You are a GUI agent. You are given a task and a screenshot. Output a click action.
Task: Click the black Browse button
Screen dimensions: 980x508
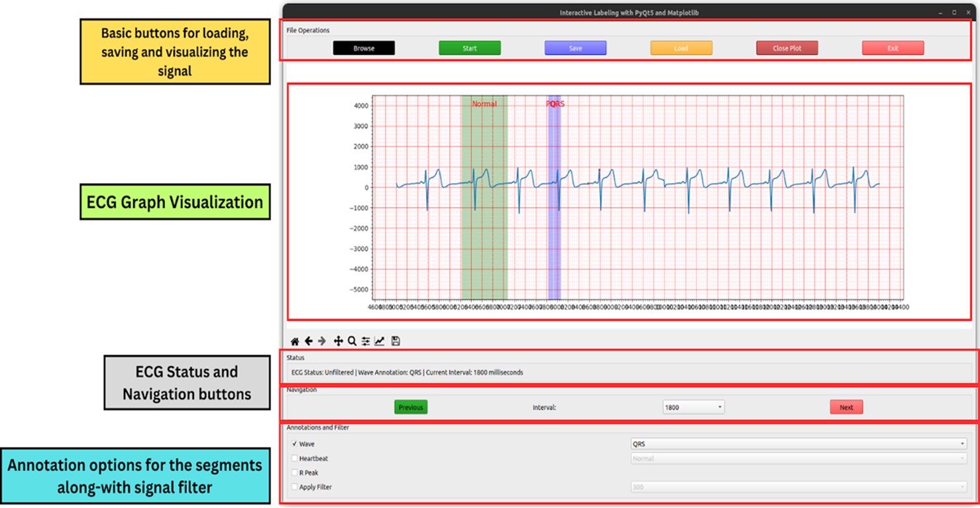364,48
